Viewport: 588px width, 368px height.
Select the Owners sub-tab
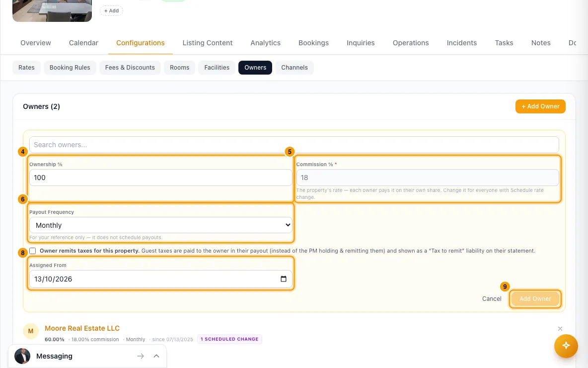pyautogui.click(x=255, y=68)
